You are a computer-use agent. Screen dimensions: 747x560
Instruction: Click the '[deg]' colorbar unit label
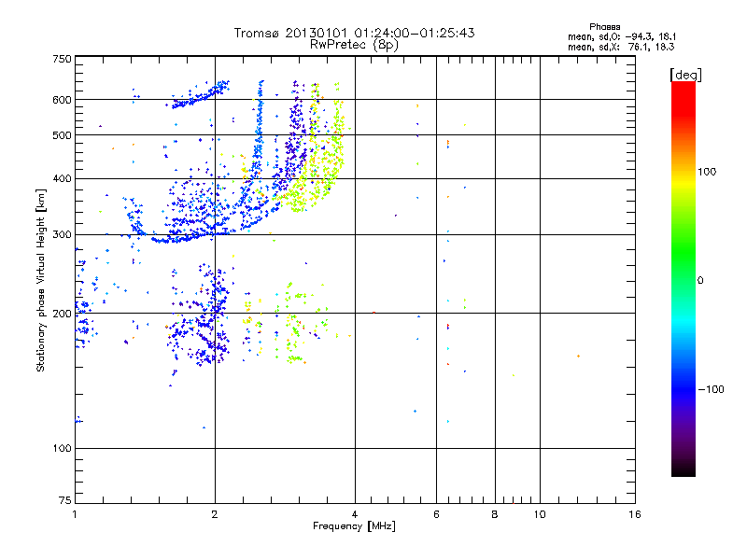(685, 75)
